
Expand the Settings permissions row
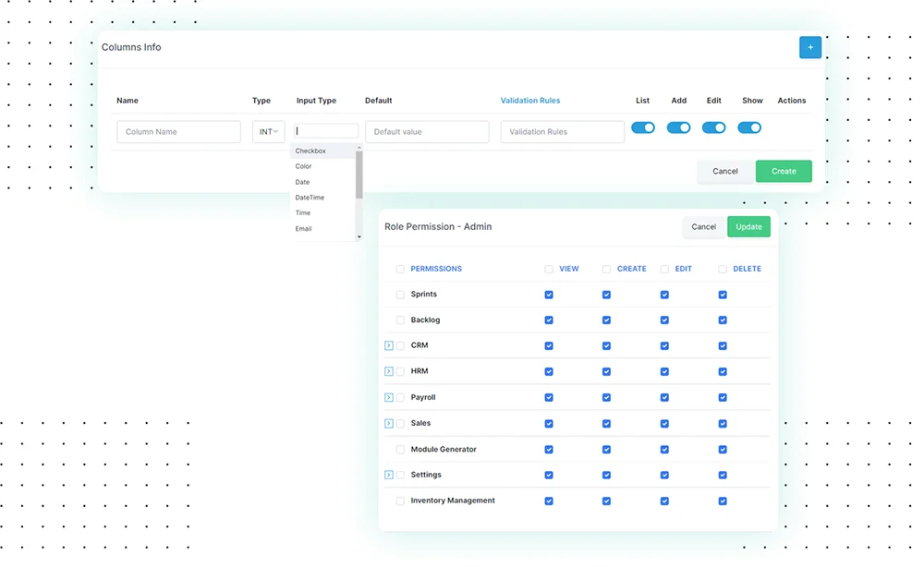(389, 475)
